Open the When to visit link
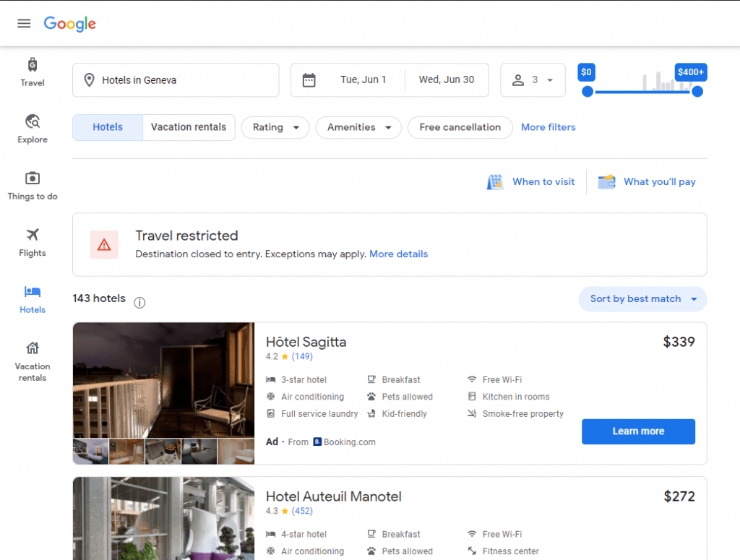The image size is (740, 560). [x=543, y=181]
